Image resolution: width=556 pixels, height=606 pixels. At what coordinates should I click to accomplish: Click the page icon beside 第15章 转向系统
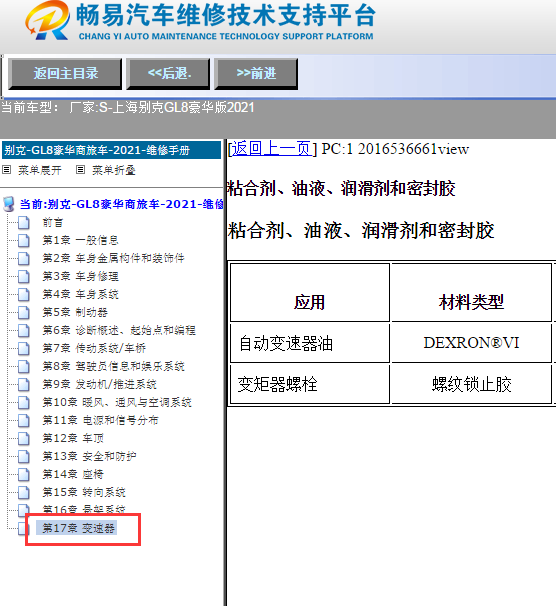point(24,492)
